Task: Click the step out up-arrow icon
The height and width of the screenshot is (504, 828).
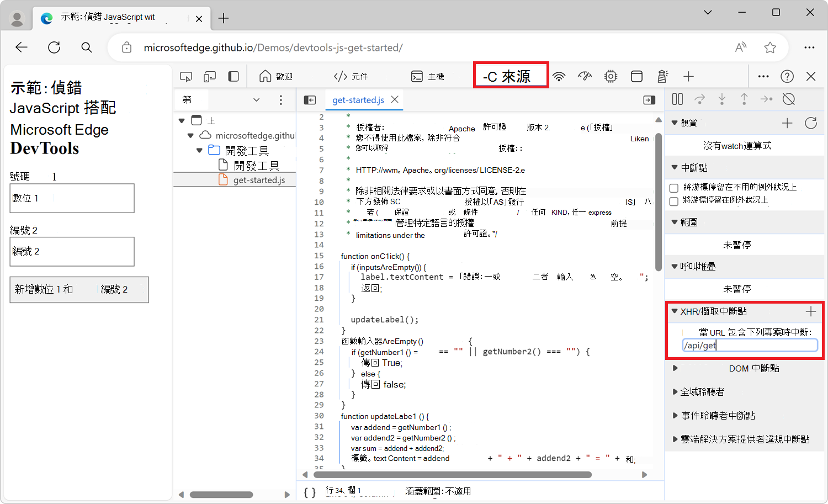Action: coord(744,99)
